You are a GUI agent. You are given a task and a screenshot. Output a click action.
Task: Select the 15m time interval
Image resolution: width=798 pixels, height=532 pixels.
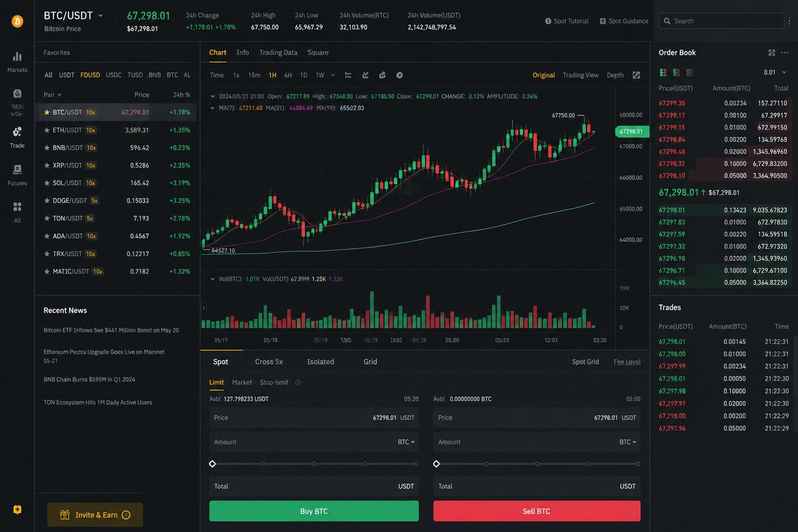click(254, 75)
